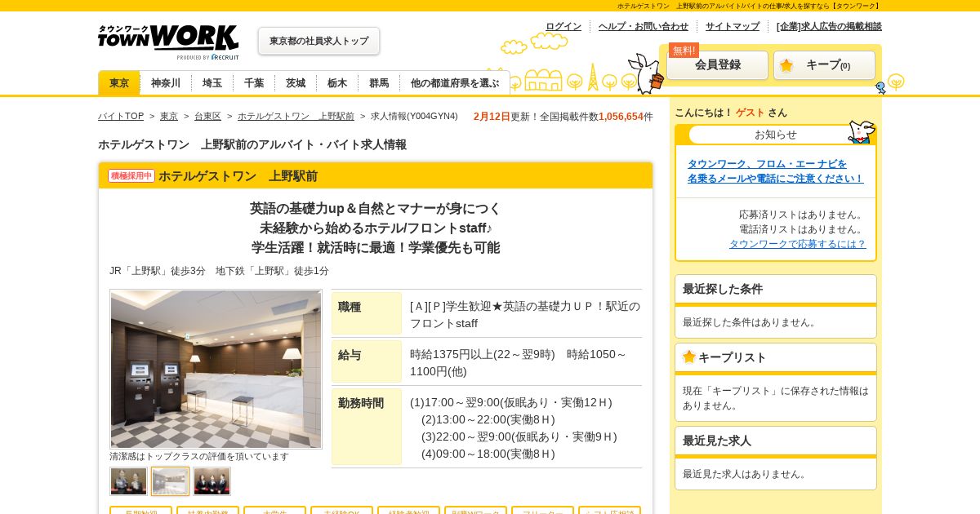Click the お知らせ panel header
980x514 pixels.
[776, 135]
